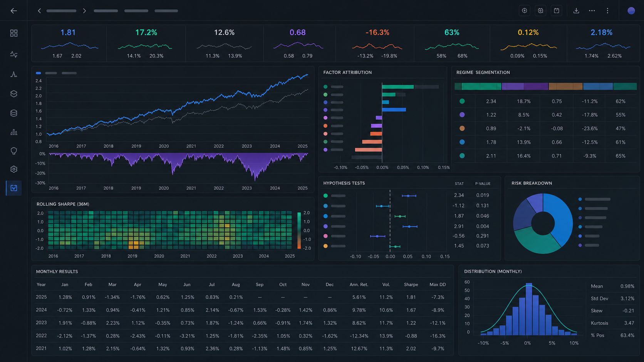Click the FACTOR ATTRIBUTION panel title
The height and width of the screenshot is (362, 644).
347,72
